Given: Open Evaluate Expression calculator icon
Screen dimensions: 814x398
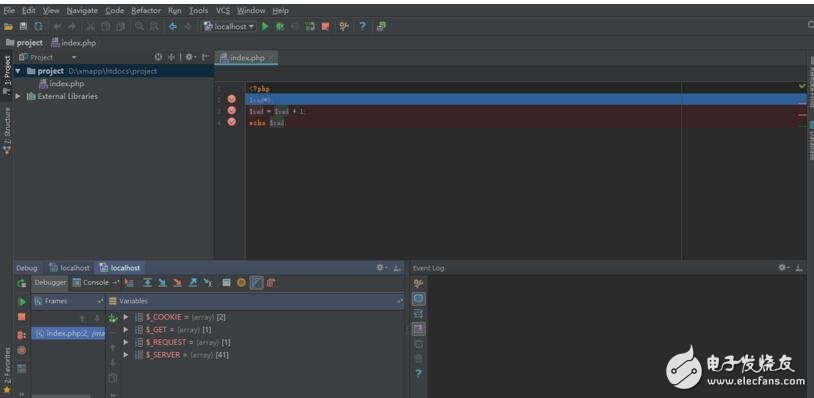Looking at the screenshot, I should [226, 283].
